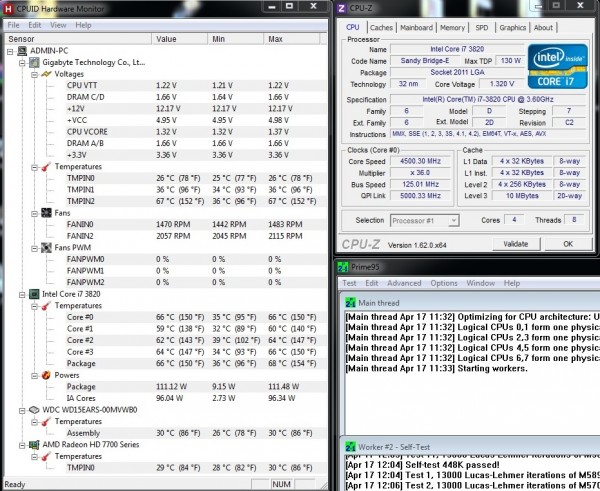Screen dimensions: 600x491
Task: Open the Advanced menu in Prime95
Action: click(x=404, y=283)
